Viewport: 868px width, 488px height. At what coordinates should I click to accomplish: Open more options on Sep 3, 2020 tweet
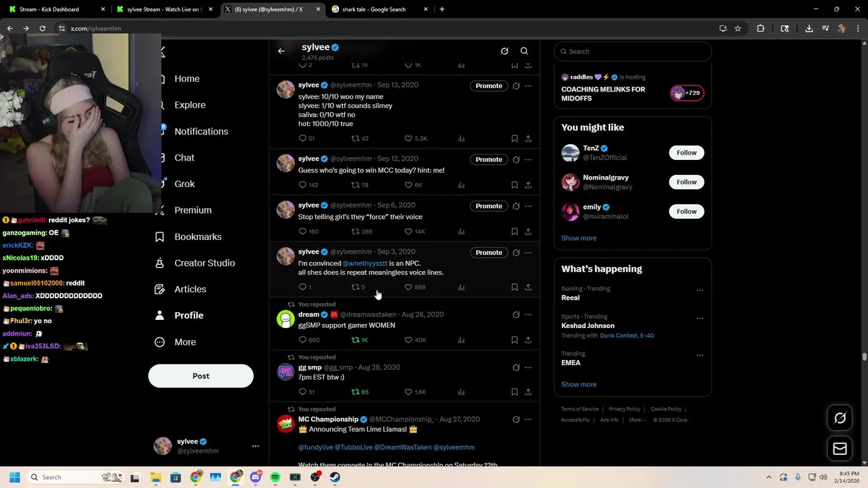pyautogui.click(x=528, y=253)
